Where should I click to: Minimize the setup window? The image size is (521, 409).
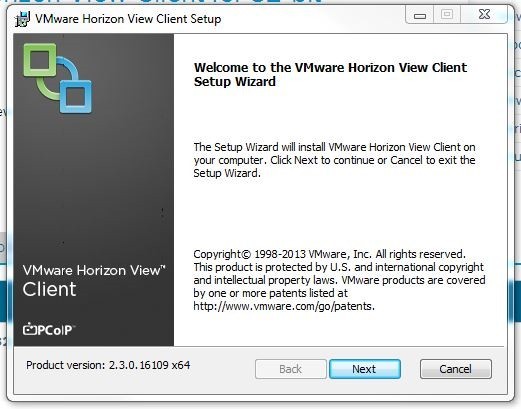point(420,15)
